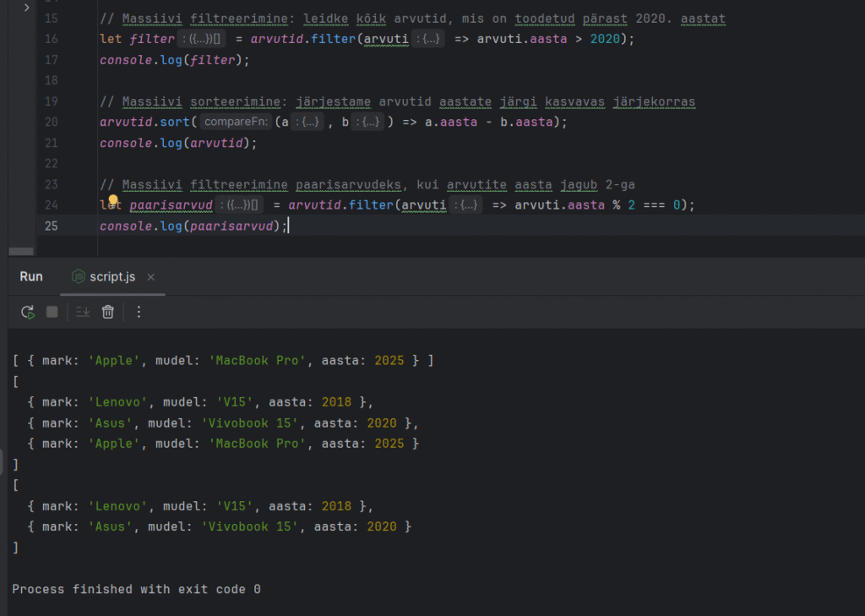Click line number 20 in gutter
Image resolution: width=865 pixels, height=616 pixels.
[50, 122]
